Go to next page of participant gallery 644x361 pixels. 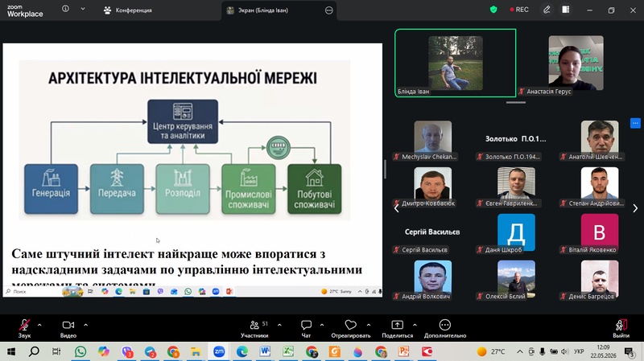click(x=635, y=208)
